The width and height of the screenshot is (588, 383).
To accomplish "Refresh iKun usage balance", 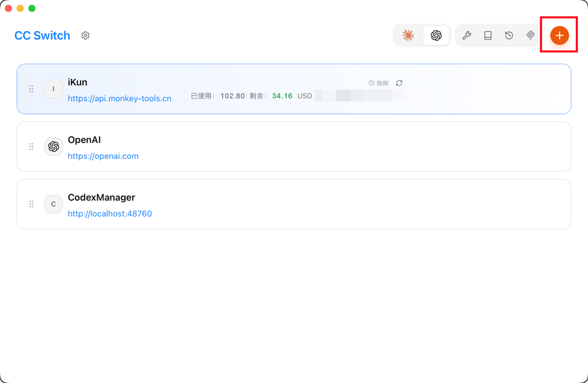I will click(399, 83).
